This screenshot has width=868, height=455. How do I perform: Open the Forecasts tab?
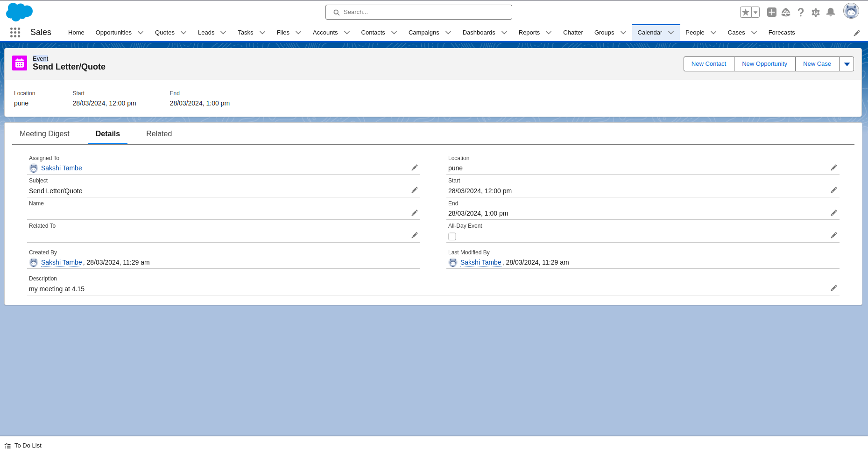coord(782,33)
